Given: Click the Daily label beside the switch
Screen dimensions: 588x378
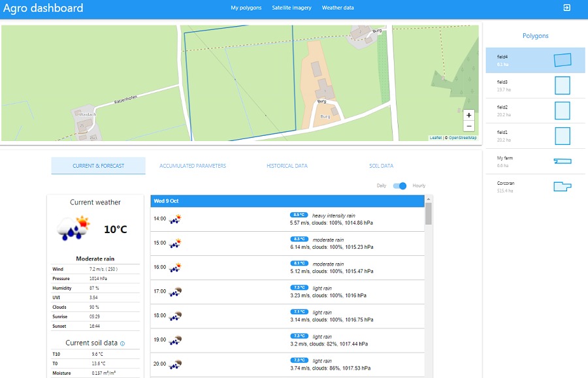Looking at the screenshot, I should coord(382,186).
